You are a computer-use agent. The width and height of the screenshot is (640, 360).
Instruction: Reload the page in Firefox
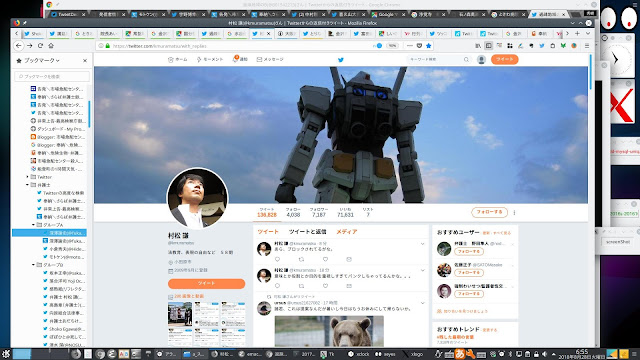coord(40,46)
